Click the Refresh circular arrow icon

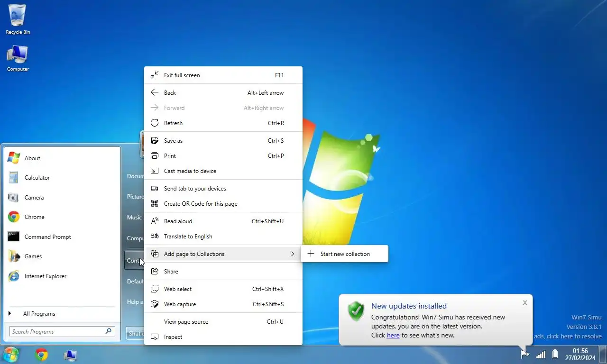(155, 123)
